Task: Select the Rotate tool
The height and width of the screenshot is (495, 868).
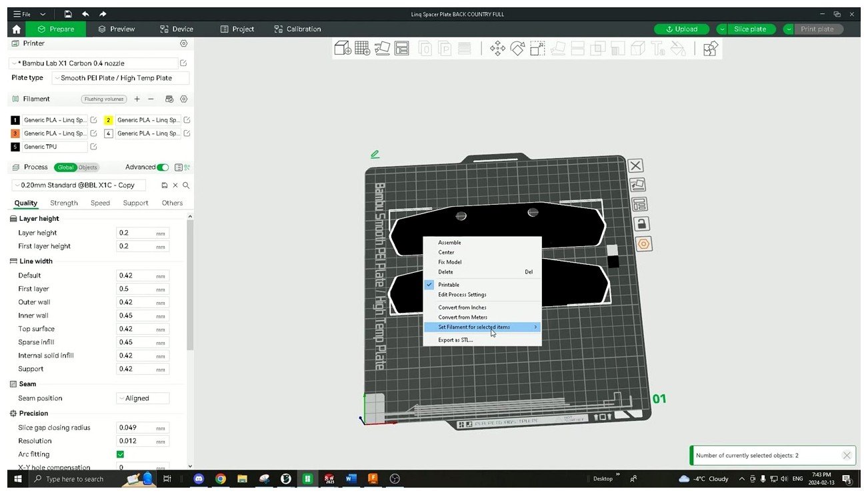Action: coord(517,48)
